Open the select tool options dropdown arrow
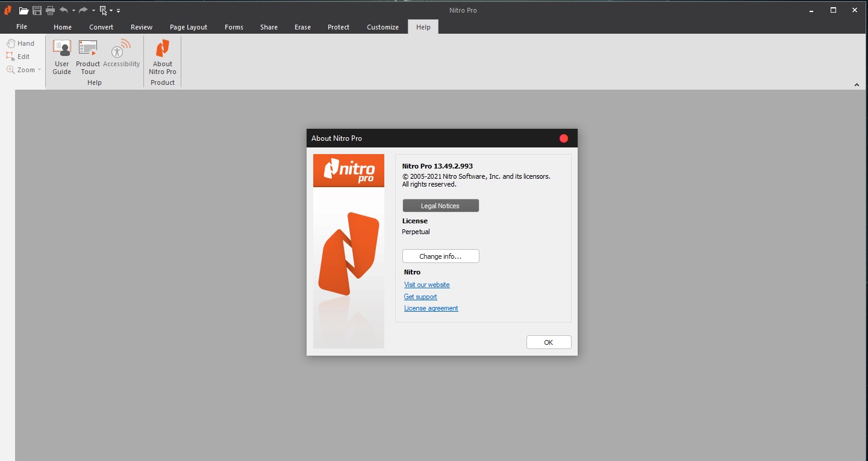Screen dimensions: 868x461 111,11
